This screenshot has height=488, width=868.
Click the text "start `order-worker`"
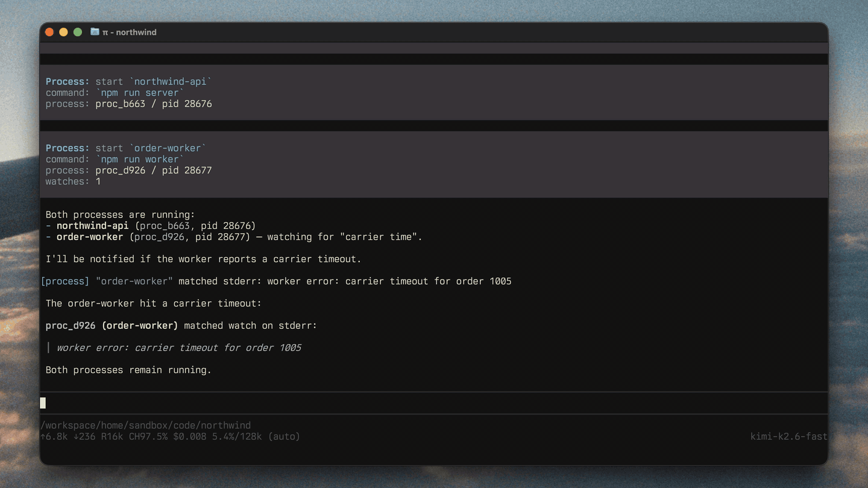[151, 148]
